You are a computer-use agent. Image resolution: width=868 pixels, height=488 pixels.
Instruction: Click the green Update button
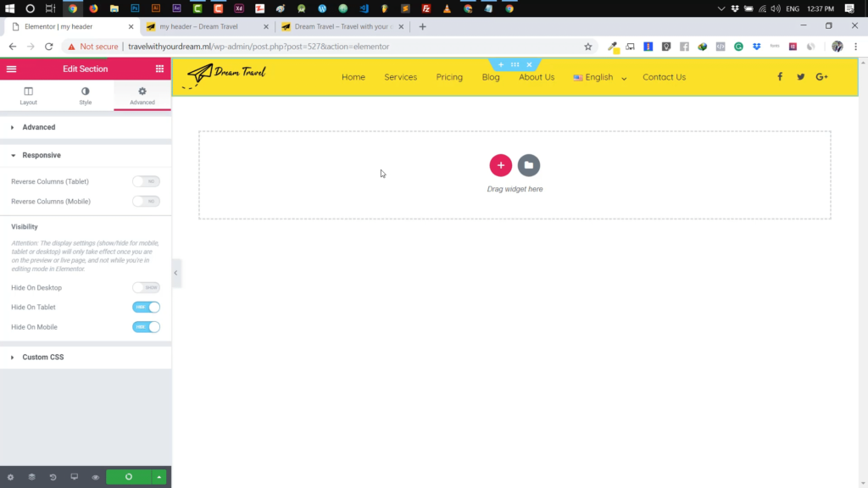[129, 477]
